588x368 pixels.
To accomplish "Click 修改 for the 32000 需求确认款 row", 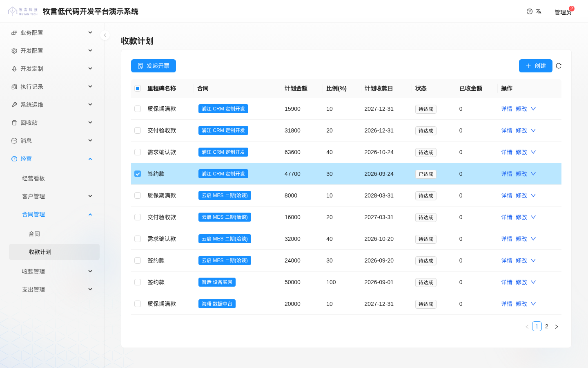I will (x=521, y=239).
